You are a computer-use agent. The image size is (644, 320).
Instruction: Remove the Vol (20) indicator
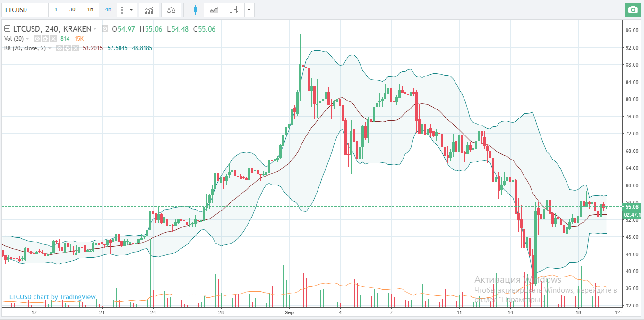pyautogui.click(x=52, y=39)
